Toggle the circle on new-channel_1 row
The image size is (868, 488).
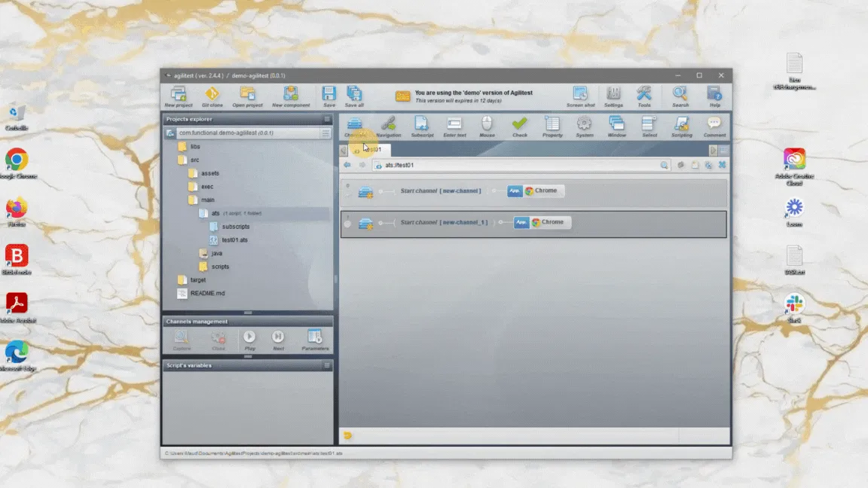(347, 224)
